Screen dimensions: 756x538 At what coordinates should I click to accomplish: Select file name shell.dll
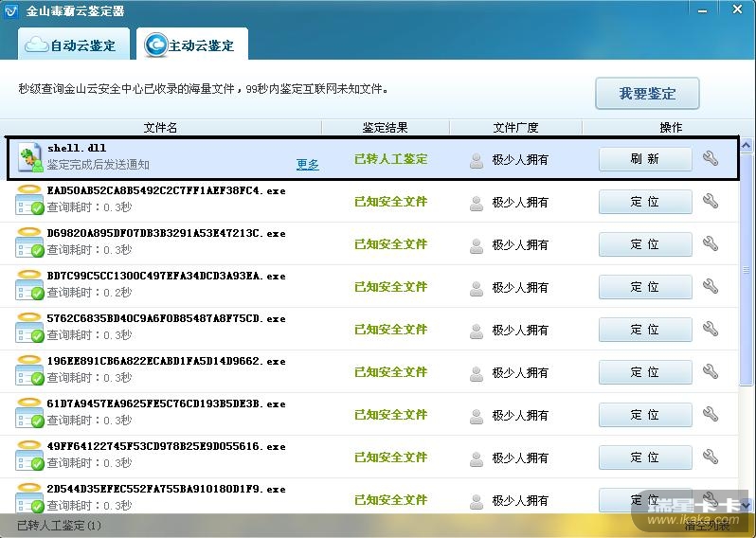pyautogui.click(x=77, y=148)
